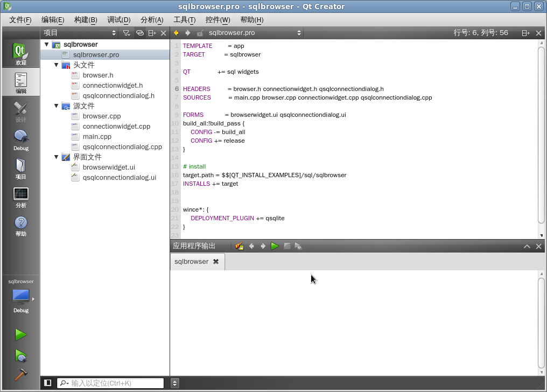Re-run application from output pane
Viewport: 547px width, 392px height.
click(x=275, y=246)
